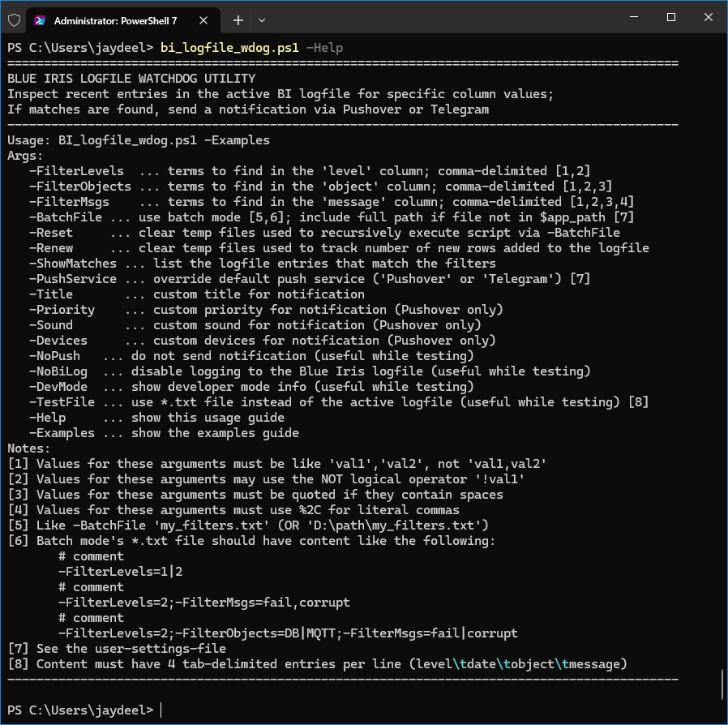
Task: Click the 'BLUE IRIS LOGFILE WATCHDOG UTILITY' heading
Action: [131, 79]
